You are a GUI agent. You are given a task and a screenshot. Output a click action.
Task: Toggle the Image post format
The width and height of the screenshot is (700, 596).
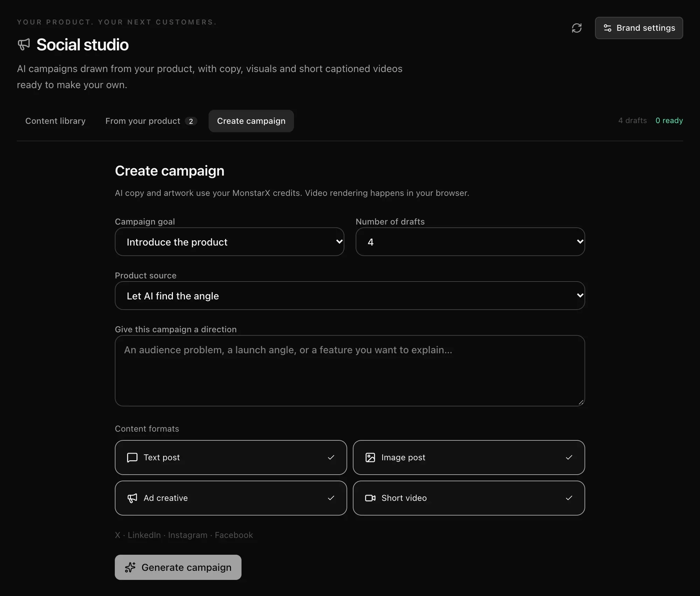click(469, 457)
